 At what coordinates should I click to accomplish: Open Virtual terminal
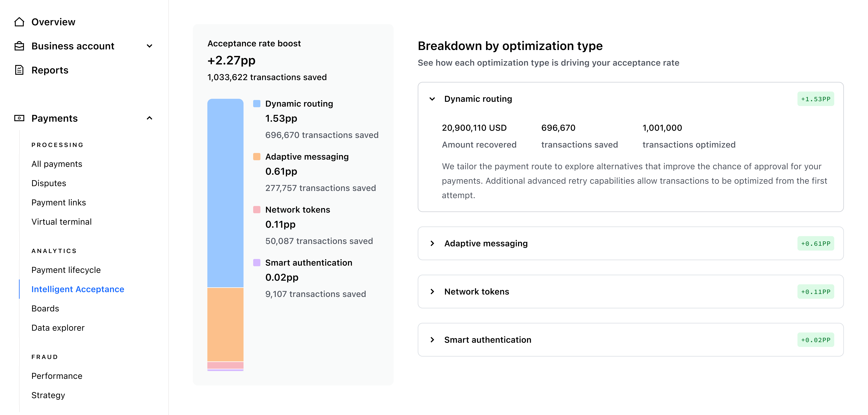click(61, 222)
